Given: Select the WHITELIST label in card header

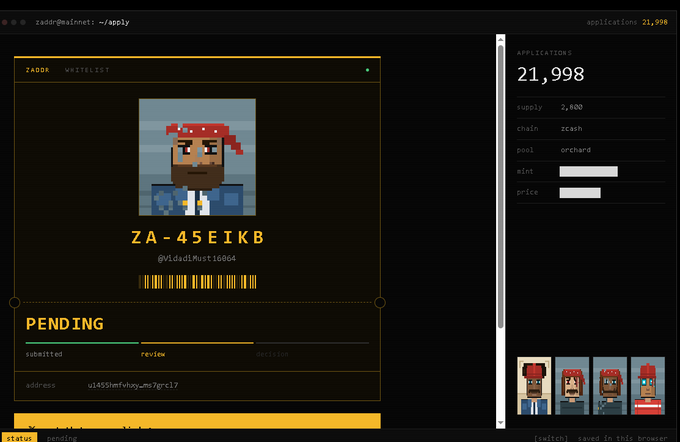Looking at the screenshot, I should click(x=87, y=70).
